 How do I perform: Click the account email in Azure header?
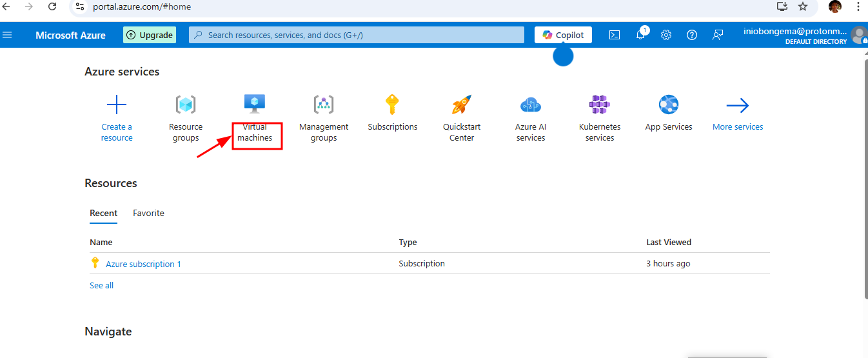tap(794, 31)
